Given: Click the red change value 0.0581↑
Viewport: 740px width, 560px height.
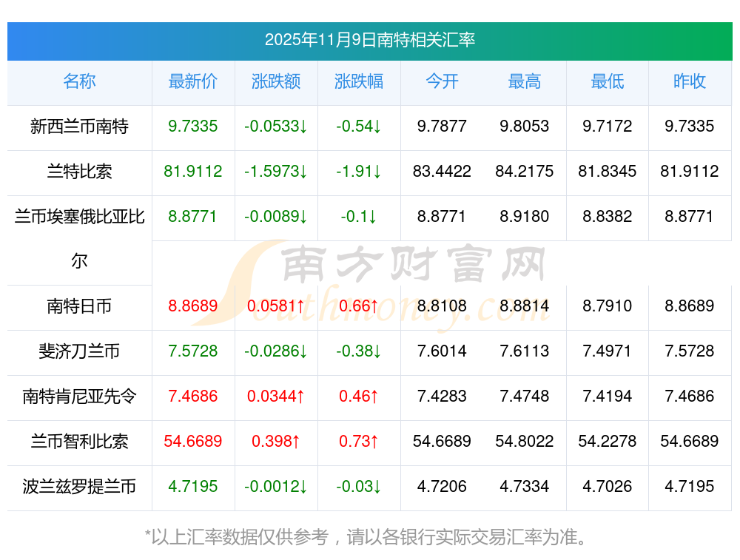Looking at the screenshot, I should (x=276, y=306).
